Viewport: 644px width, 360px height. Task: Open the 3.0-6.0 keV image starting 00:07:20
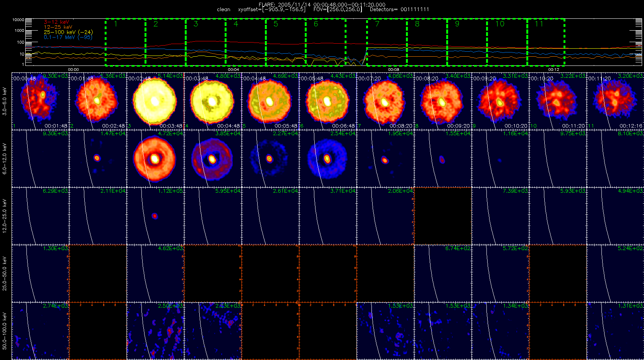(385, 101)
